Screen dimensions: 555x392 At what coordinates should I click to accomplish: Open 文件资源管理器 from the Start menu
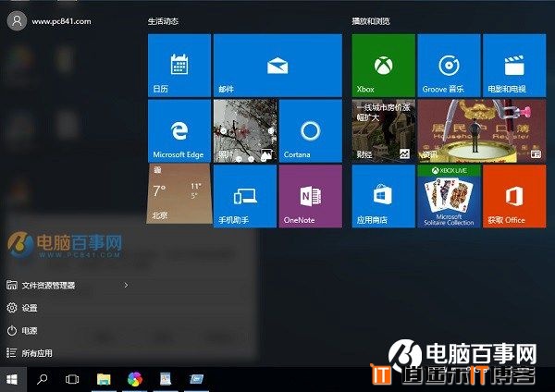[x=48, y=286]
